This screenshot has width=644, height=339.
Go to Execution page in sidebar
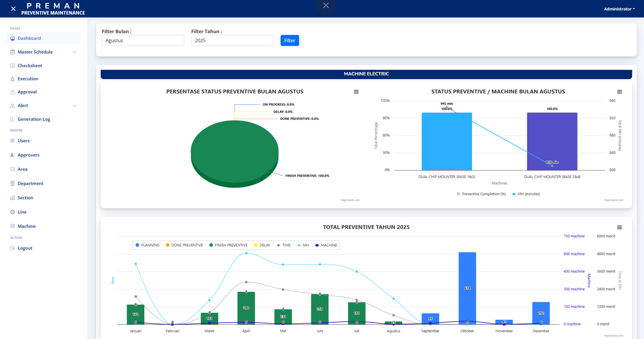pyautogui.click(x=28, y=79)
